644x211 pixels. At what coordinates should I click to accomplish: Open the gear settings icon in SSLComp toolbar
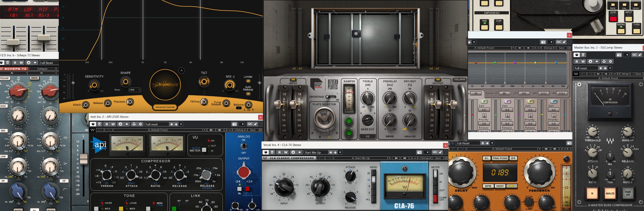(x=611, y=61)
